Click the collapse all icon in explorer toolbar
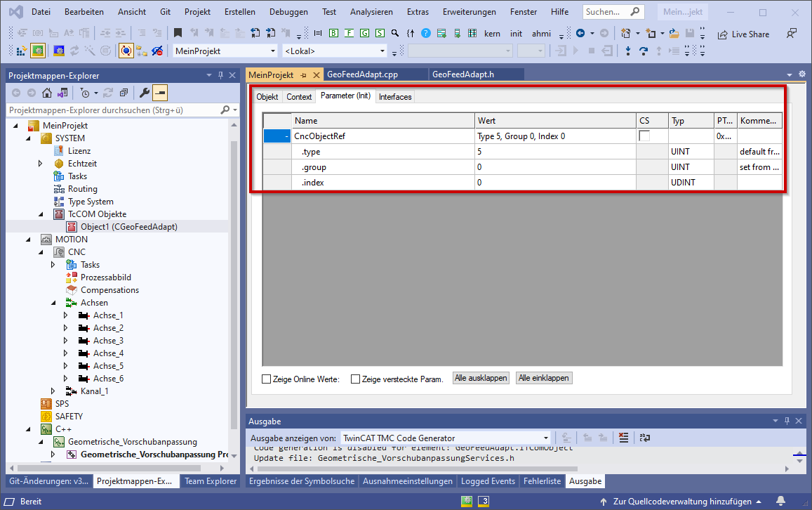 [x=124, y=93]
